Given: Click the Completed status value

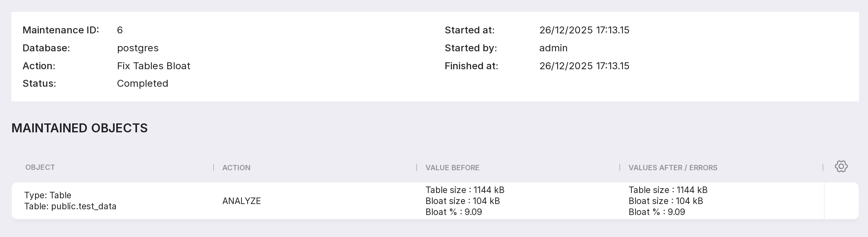Looking at the screenshot, I should [142, 83].
